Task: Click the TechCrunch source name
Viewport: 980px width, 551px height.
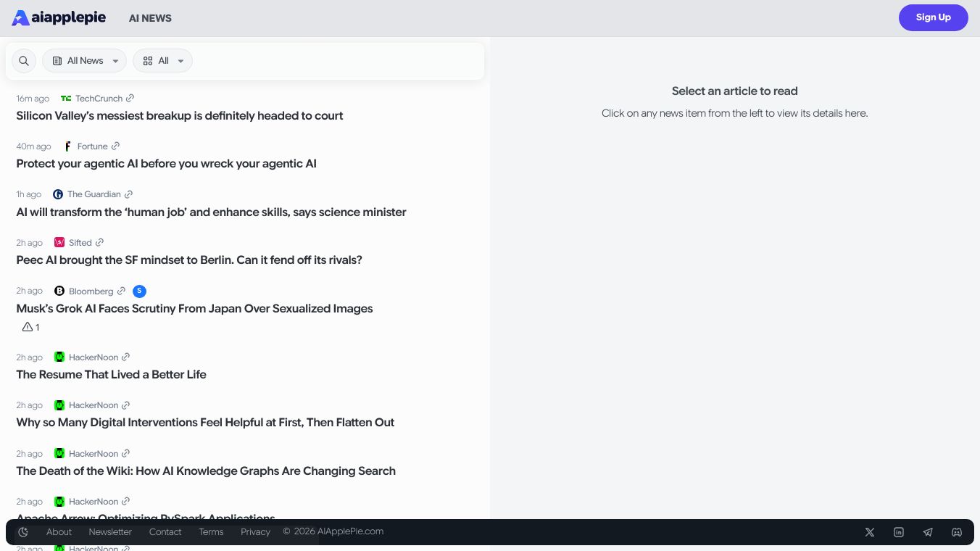Action: (x=99, y=99)
